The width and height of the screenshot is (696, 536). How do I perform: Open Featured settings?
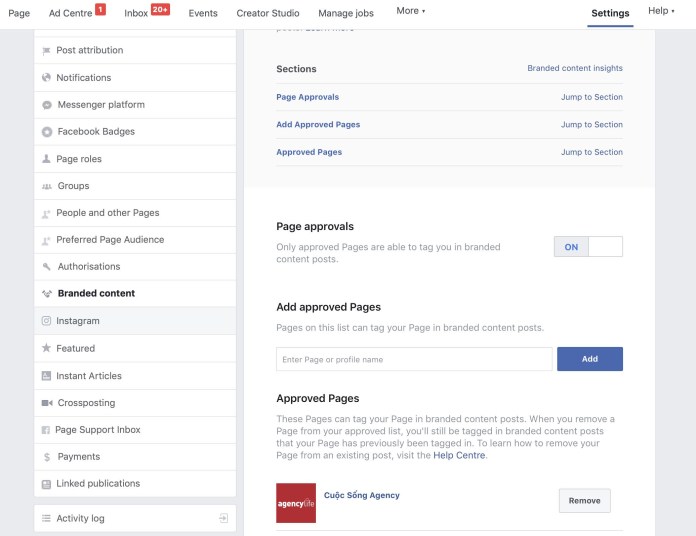(x=135, y=348)
